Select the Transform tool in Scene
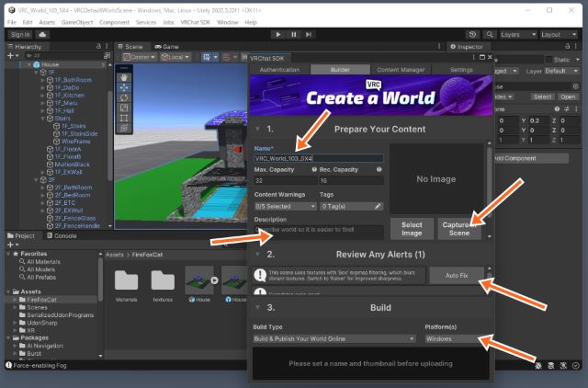 124,128
